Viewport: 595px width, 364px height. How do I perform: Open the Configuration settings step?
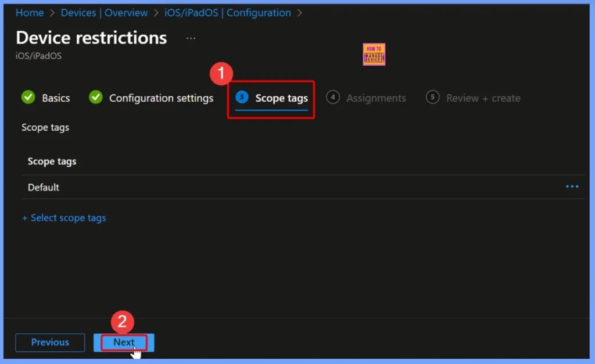point(161,98)
